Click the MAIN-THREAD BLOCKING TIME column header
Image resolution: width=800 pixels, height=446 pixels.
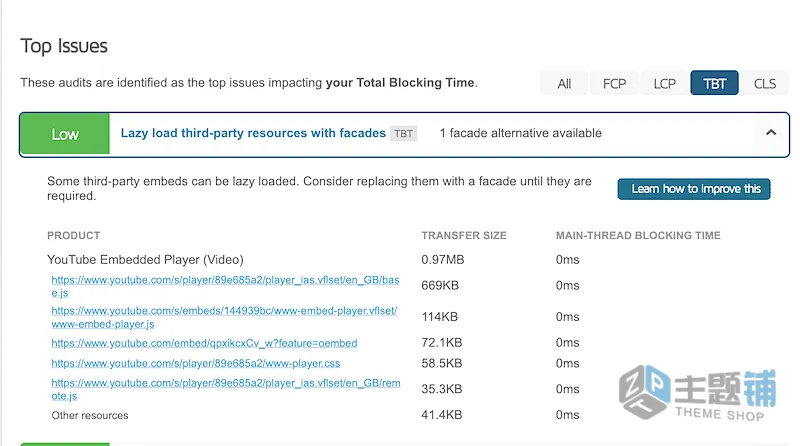tap(638, 235)
